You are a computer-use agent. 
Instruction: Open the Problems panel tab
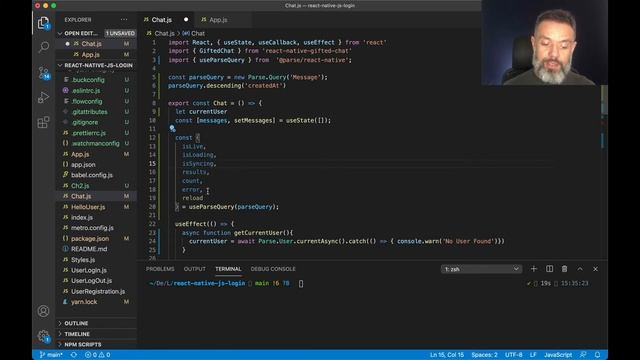[x=160, y=269]
